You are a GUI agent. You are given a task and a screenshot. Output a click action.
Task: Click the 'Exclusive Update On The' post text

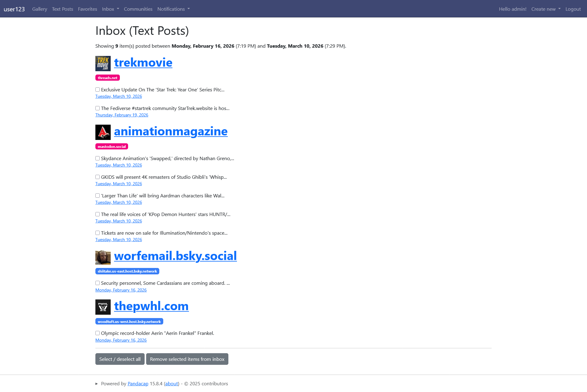coord(163,90)
